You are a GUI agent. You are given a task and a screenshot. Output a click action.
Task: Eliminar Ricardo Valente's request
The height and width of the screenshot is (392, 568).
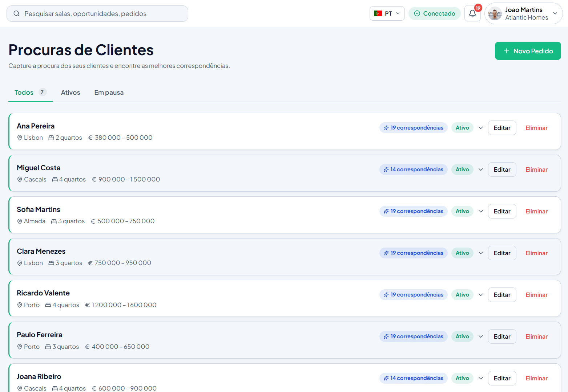(536, 295)
